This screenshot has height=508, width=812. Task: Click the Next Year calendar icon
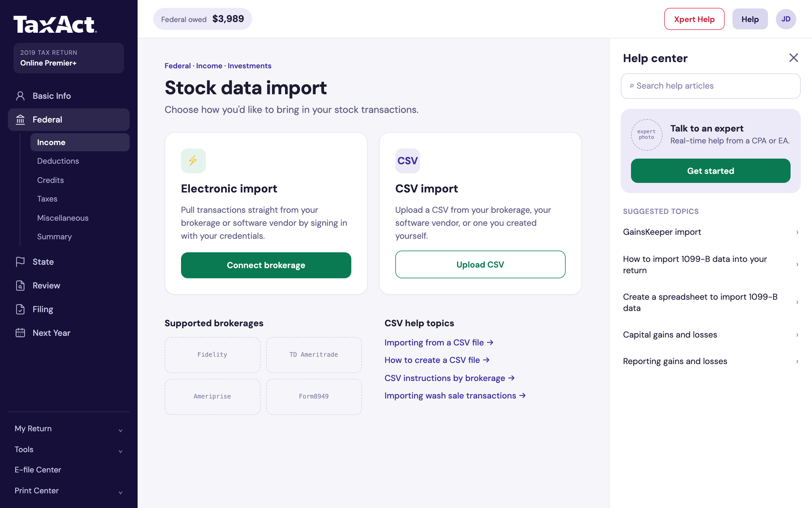[21, 333]
